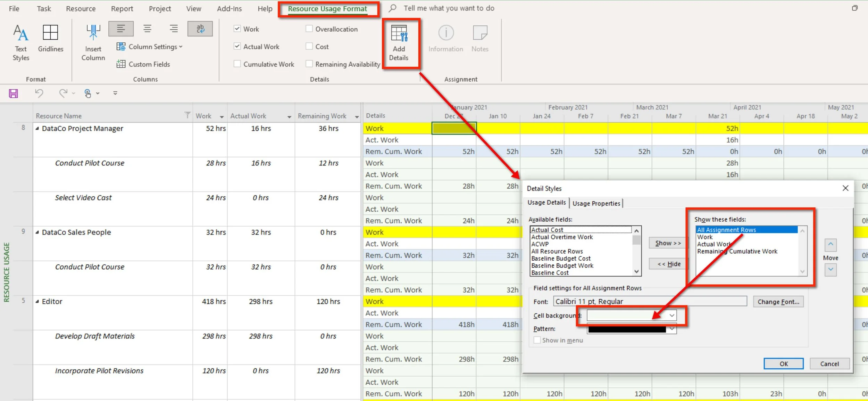Open the Cell background dropdown
This screenshot has width=868, height=401.
click(672, 315)
